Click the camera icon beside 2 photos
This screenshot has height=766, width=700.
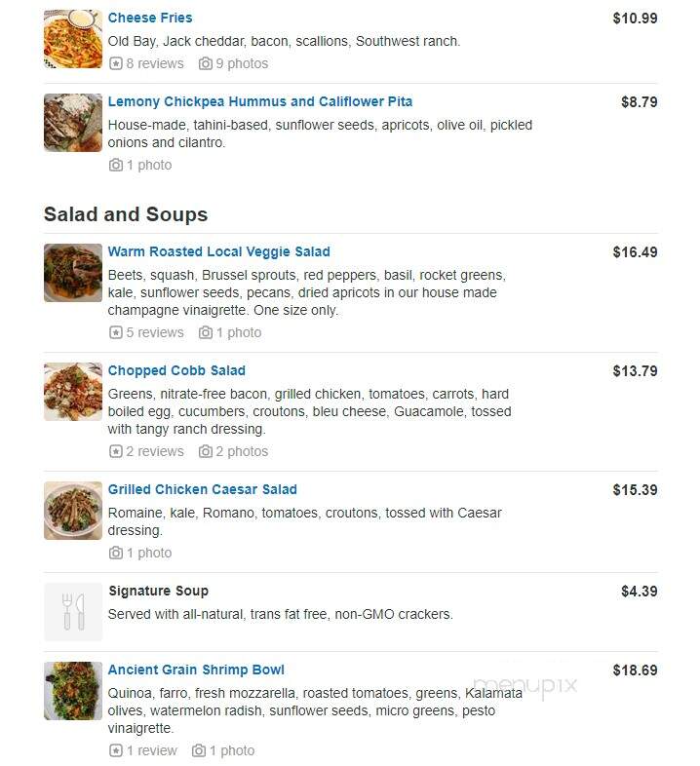click(x=206, y=451)
